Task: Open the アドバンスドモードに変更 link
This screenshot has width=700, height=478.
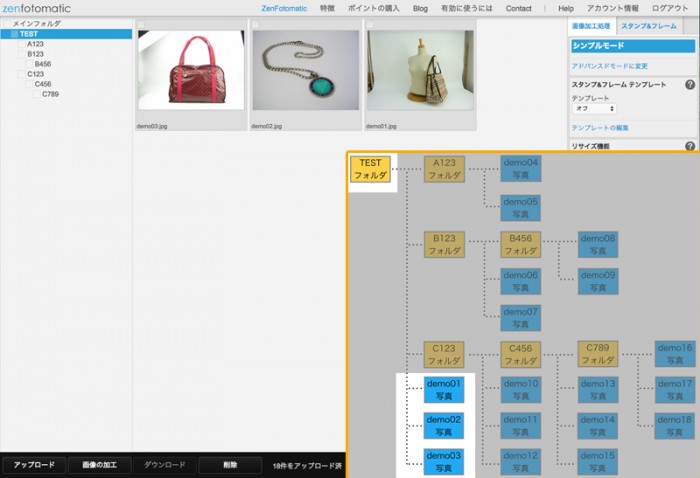Action: [609, 66]
